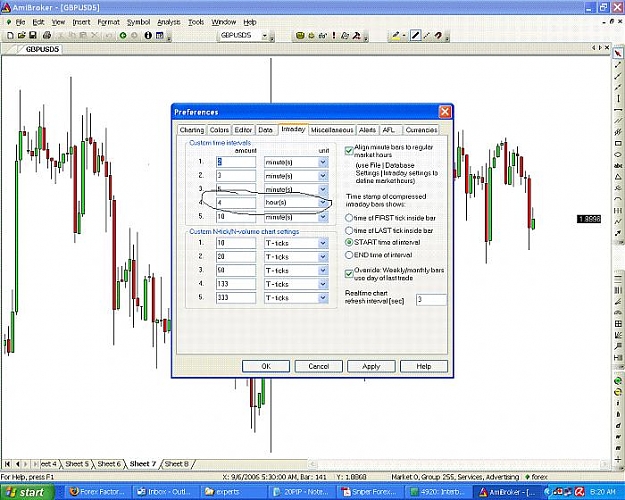Click amount field for custom interval 4
This screenshot has height=500, width=625.
pyautogui.click(x=236, y=203)
